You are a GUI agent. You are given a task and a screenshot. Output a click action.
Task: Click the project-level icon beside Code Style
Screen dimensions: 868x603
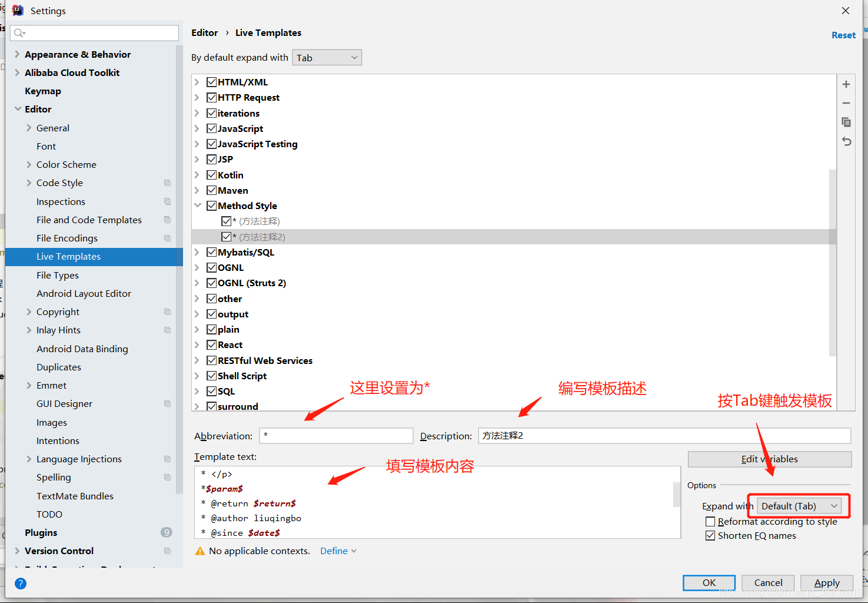click(x=167, y=183)
